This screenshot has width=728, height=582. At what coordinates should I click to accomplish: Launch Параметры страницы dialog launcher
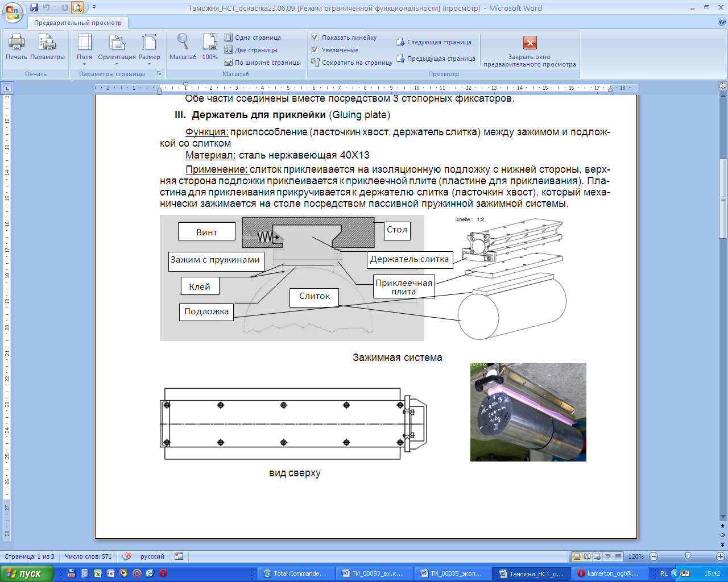159,74
